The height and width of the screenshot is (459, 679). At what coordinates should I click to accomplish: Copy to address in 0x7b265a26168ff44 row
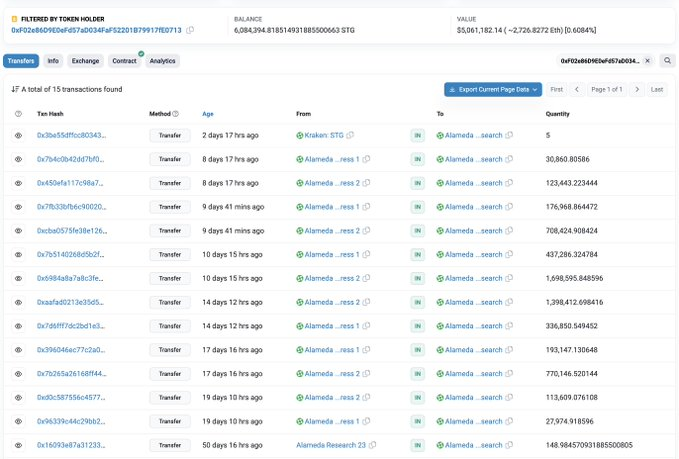pos(509,373)
